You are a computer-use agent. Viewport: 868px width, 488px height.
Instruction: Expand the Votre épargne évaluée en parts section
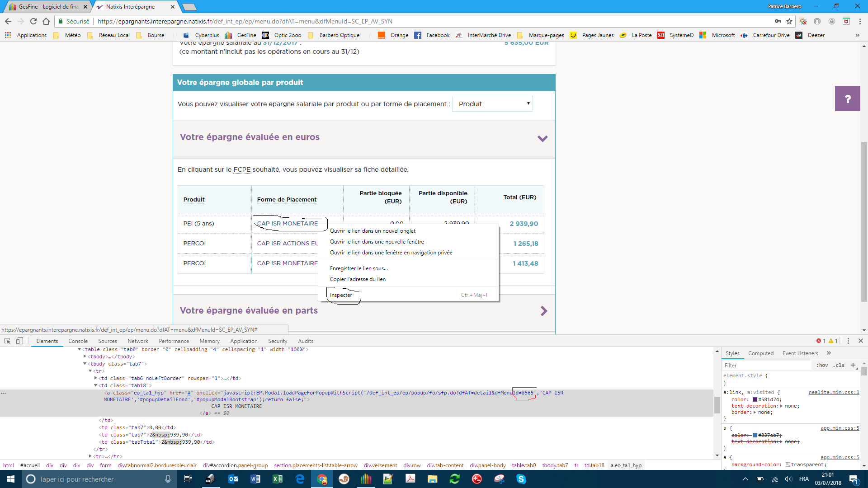click(544, 311)
